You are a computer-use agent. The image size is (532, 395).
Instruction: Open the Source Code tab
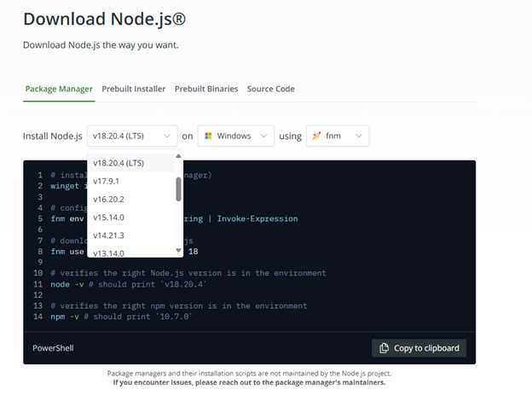pyautogui.click(x=271, y=89)
